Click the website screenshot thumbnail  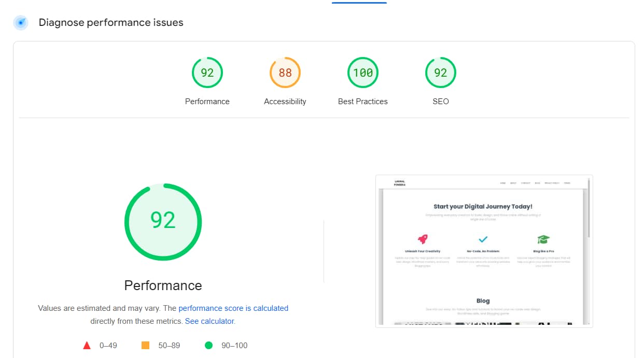click(x=483, y=250)
